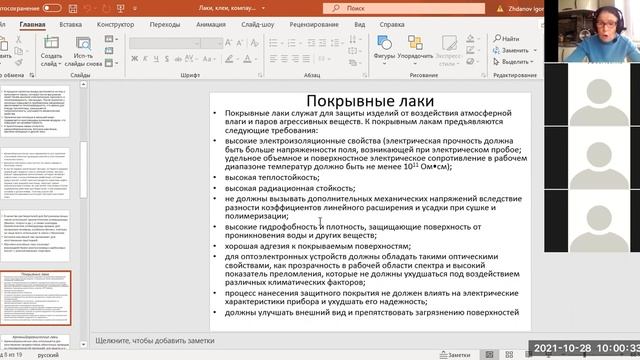640x360 pixels.
Task: Open the Выделить (Select) dropdown
Action: (513, 62)
